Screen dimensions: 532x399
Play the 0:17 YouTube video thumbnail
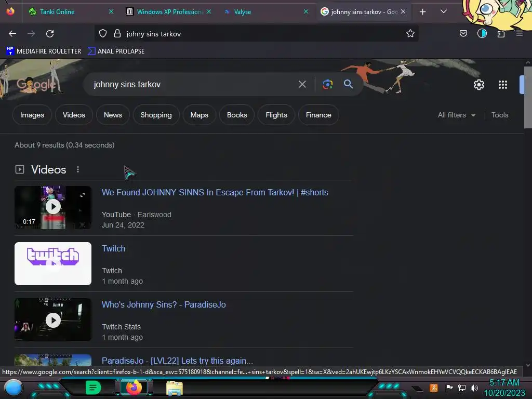pyautogui.click(x=53, y=207)
